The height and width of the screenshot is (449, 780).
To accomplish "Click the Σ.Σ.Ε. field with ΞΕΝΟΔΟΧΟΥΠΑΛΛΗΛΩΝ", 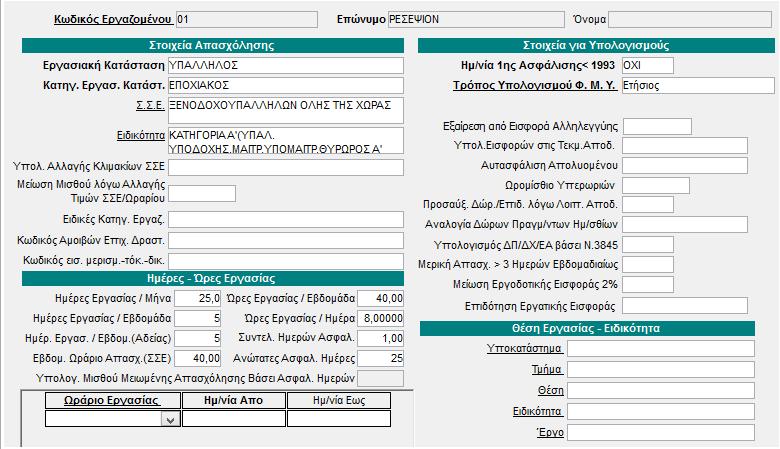I will (286, 110).
